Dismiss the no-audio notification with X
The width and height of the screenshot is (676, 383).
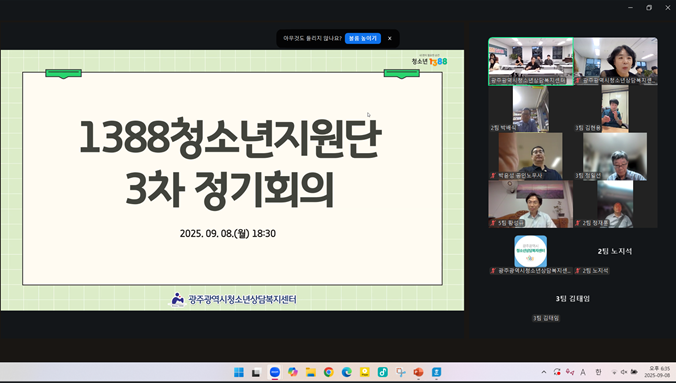tap(390, 38)
